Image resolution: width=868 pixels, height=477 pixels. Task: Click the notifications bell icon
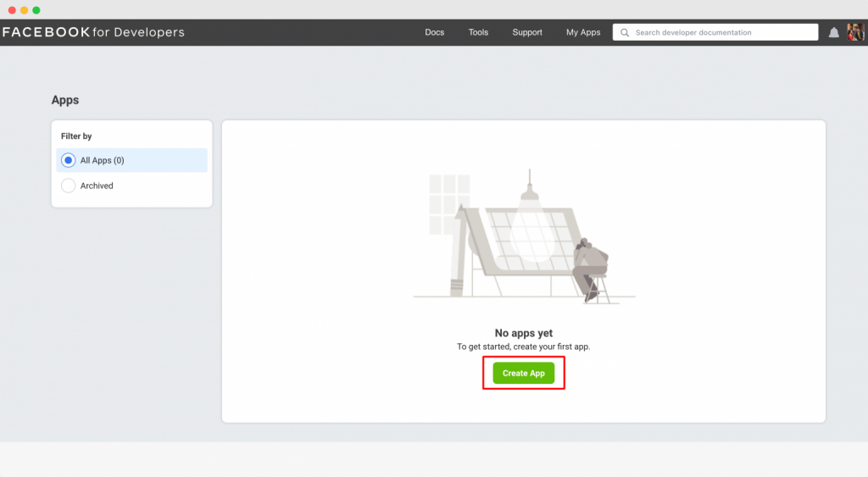pyautogui.click(x=834, y=33)
